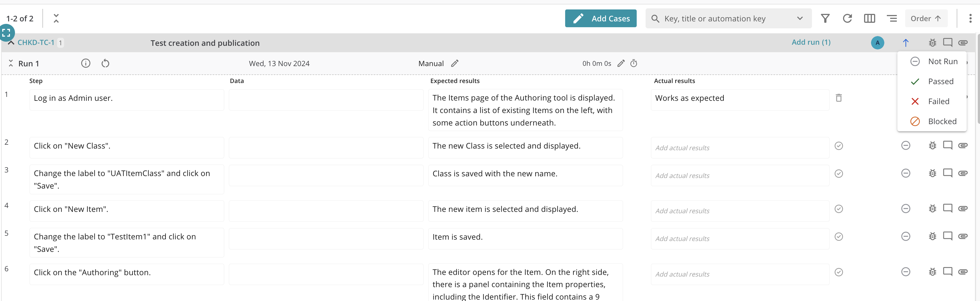Click the info icon next to Run 1
The height and width of the screenshot is (301, 980).
[x=86, y=63]
